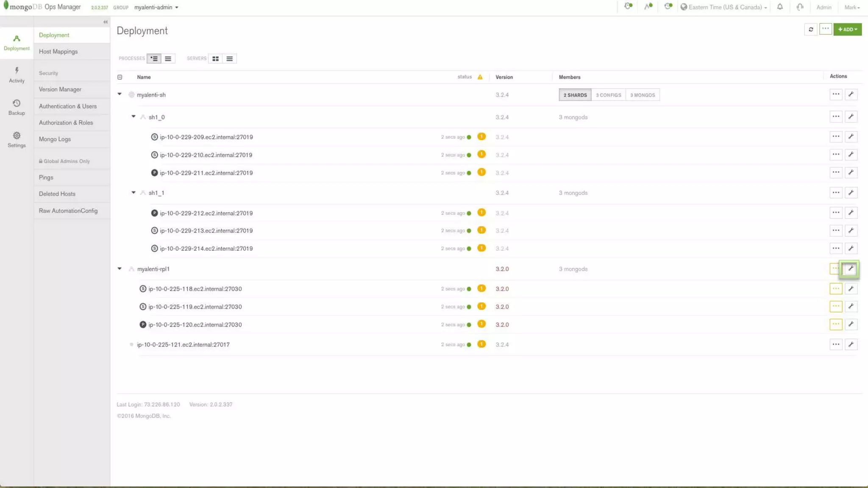Screen dimensions: 868x488
Task: Open the ADD dropdown button
Action: point(847,30)
